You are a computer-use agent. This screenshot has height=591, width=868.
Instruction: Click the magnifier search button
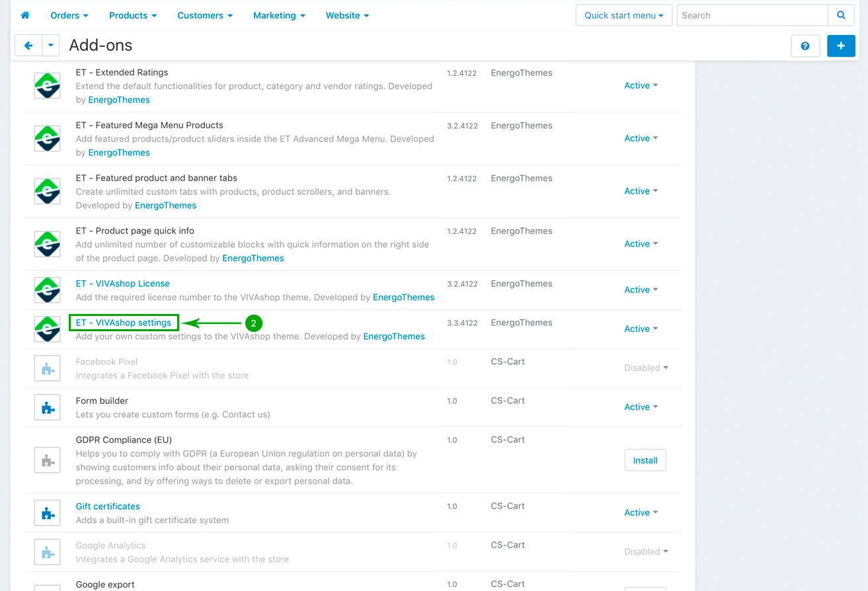[841, 15]
